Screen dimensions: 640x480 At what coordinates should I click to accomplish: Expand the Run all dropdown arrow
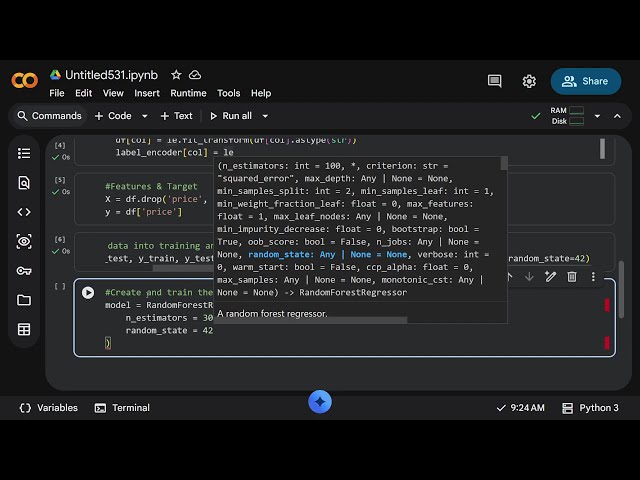coord(265,116)
